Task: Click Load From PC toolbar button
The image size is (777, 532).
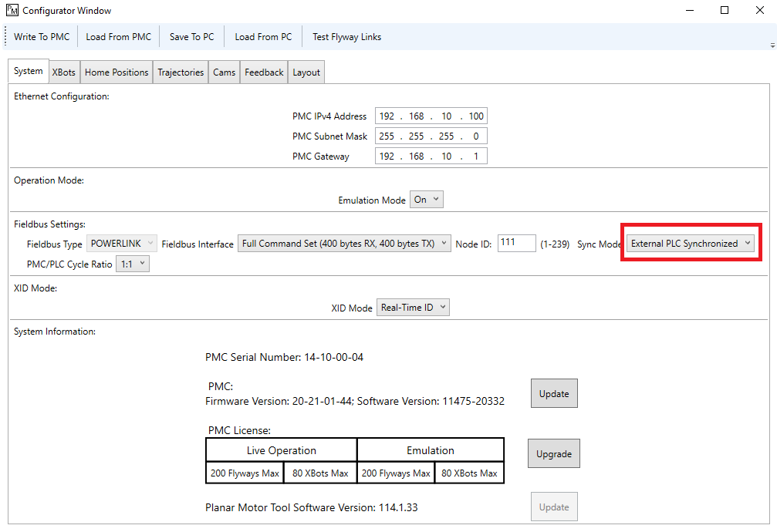Action: pyautogui.click(x=263, y=37)
